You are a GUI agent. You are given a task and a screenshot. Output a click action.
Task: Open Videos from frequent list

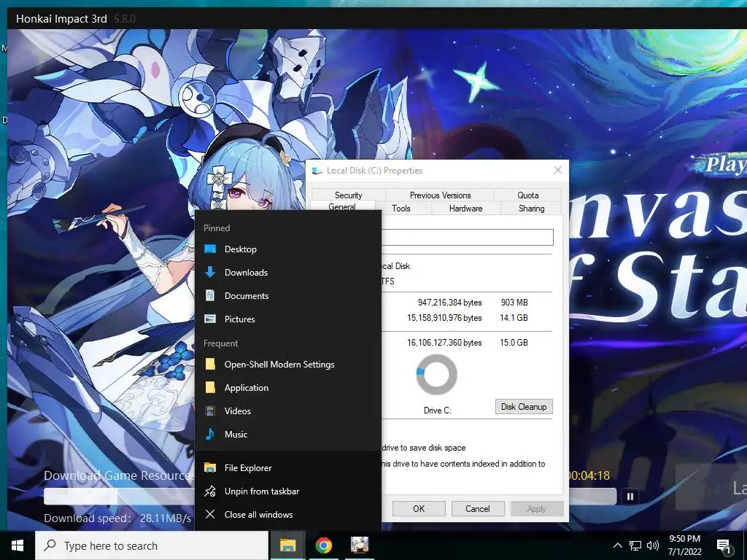287,411
